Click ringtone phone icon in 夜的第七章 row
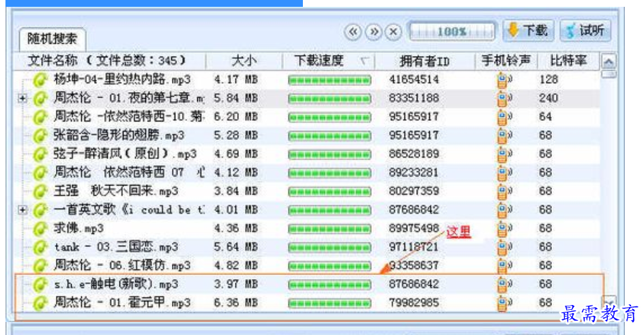Screen dimensions: 644x335 click(504, 99)
